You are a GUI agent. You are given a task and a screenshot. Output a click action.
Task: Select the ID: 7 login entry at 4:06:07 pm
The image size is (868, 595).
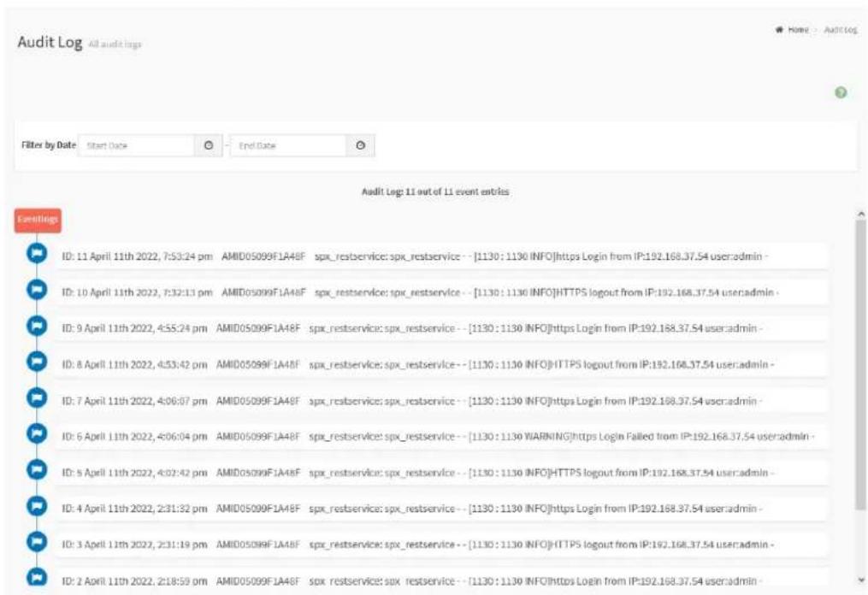(440, 401)
